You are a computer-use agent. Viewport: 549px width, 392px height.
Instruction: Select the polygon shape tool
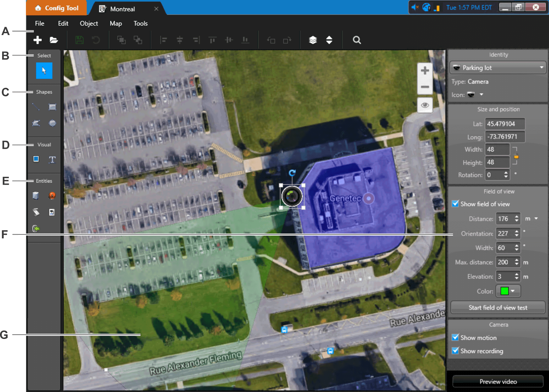click(x=36, y=123)
